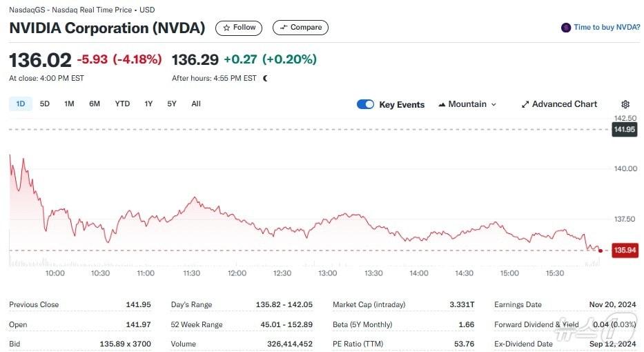Click the mountain icon next to Mountain
The image size is (644, 352).
tap(442, 105)
